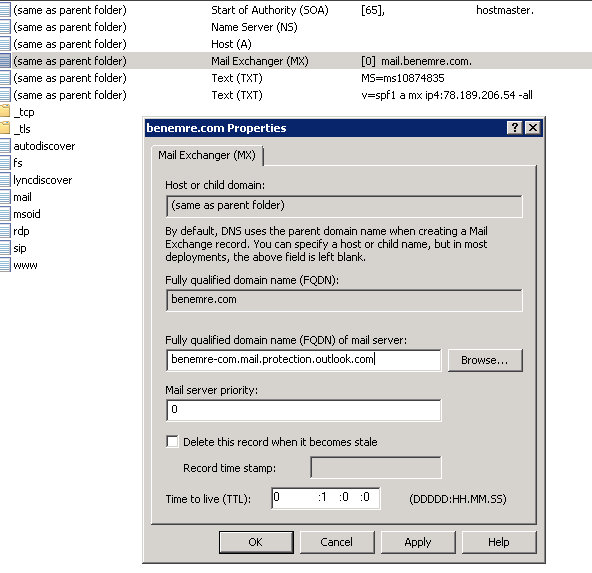Screen dimensions: 592x573
Task: Click the dialog's question mark help icon
Action: (515, 128)
